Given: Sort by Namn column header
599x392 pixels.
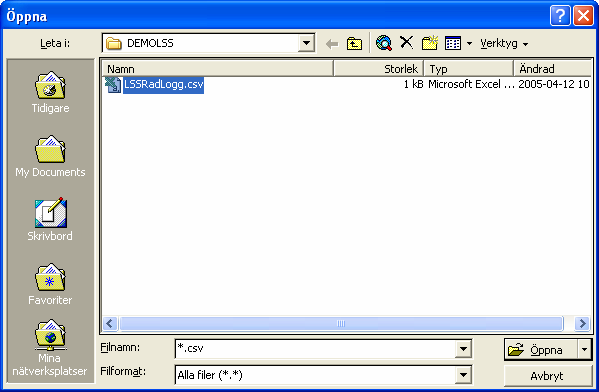Looking at the screenshot, I should [x=218, y=69].
